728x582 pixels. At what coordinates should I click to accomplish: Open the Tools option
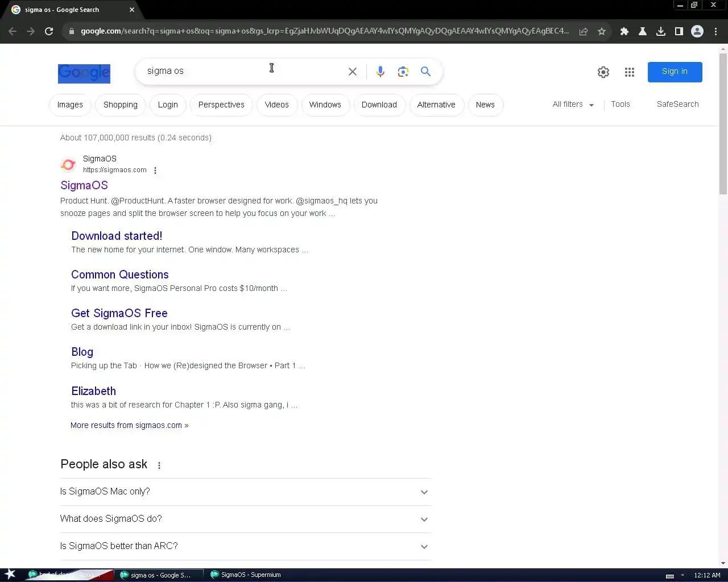click(621, 105)
